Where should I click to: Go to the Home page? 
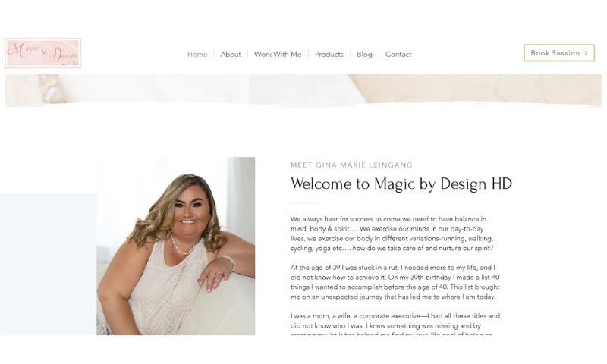pyautogui.click(x=197, y=55)
